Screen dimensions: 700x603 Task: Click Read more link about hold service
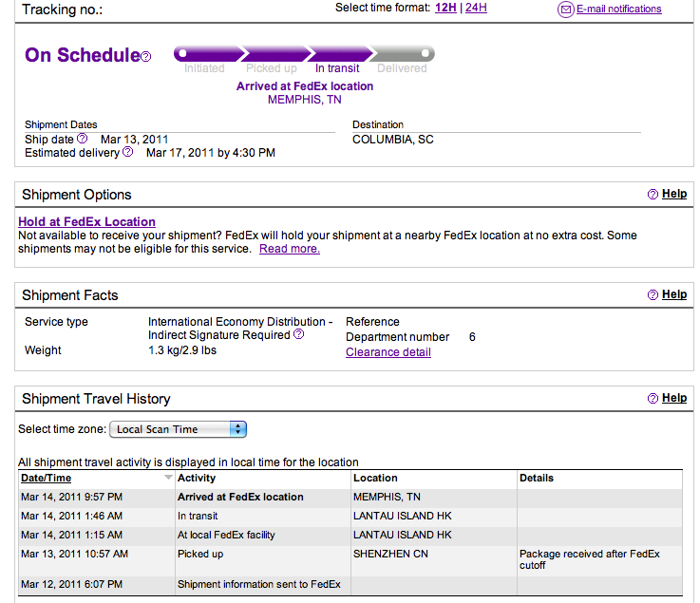(290, 249)
